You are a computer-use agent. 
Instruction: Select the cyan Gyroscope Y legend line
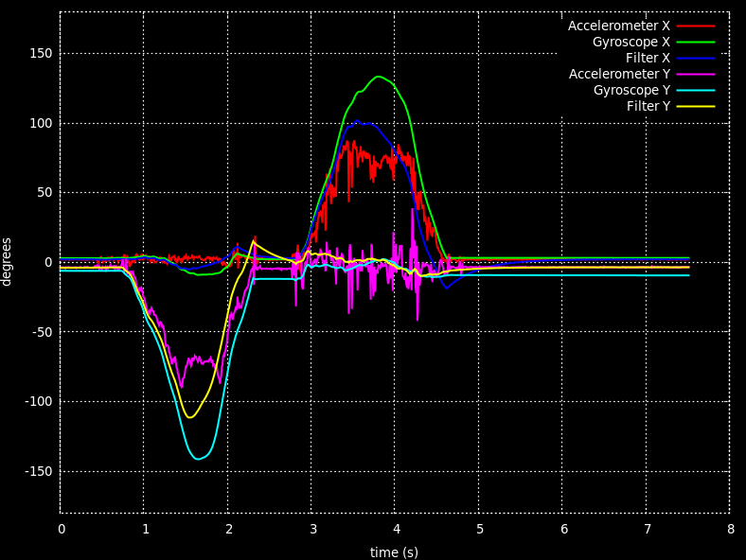coord(696,90)
